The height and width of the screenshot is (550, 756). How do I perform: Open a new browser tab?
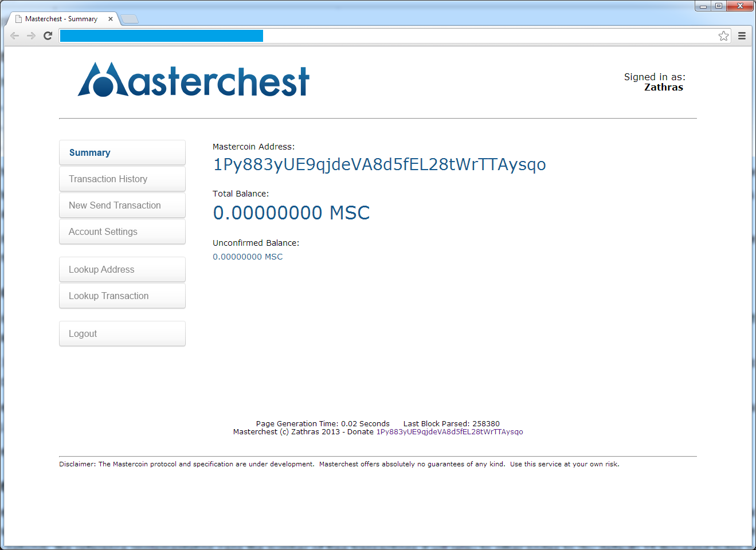pyautogui.click(x=130, y=19)
